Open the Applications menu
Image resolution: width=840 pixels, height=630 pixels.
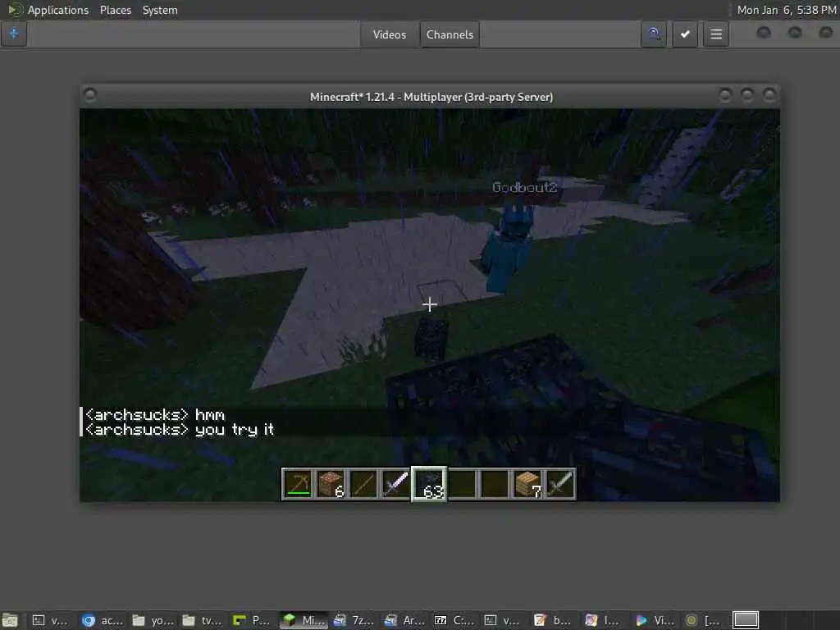click(58, 10)
